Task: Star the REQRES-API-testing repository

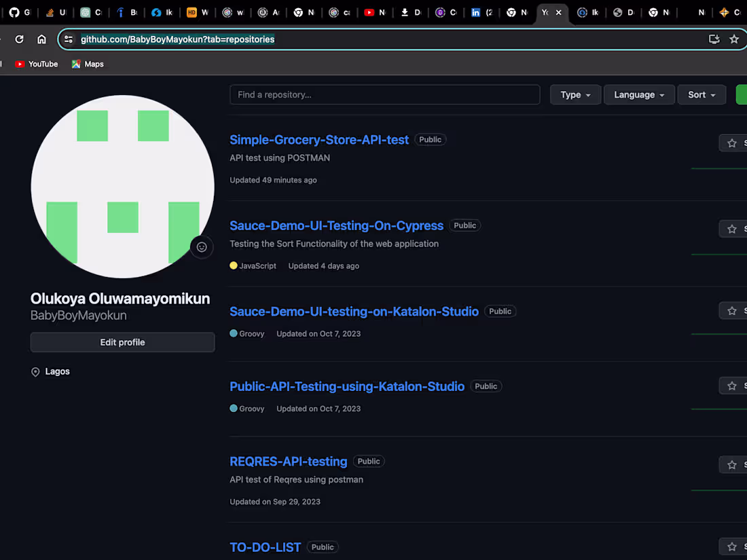Action: [x=732, y=465]
